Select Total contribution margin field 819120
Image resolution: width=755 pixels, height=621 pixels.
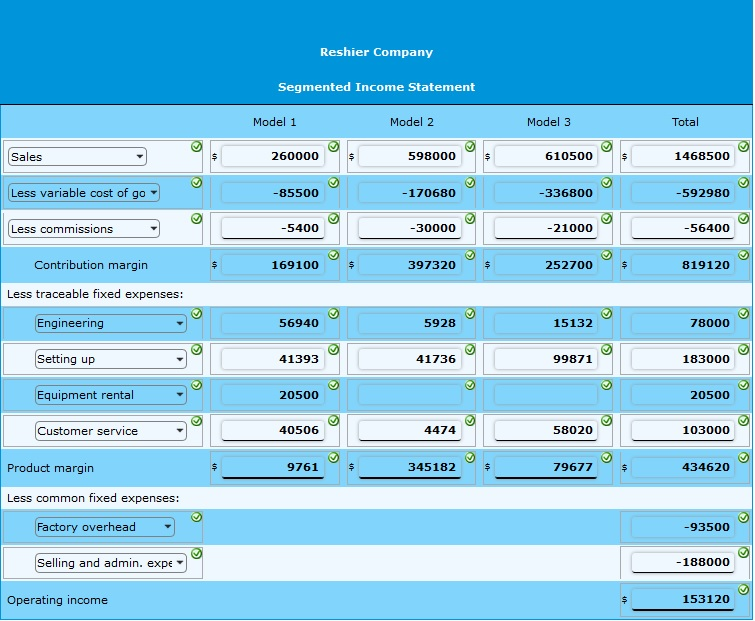(x=683, y=265)
